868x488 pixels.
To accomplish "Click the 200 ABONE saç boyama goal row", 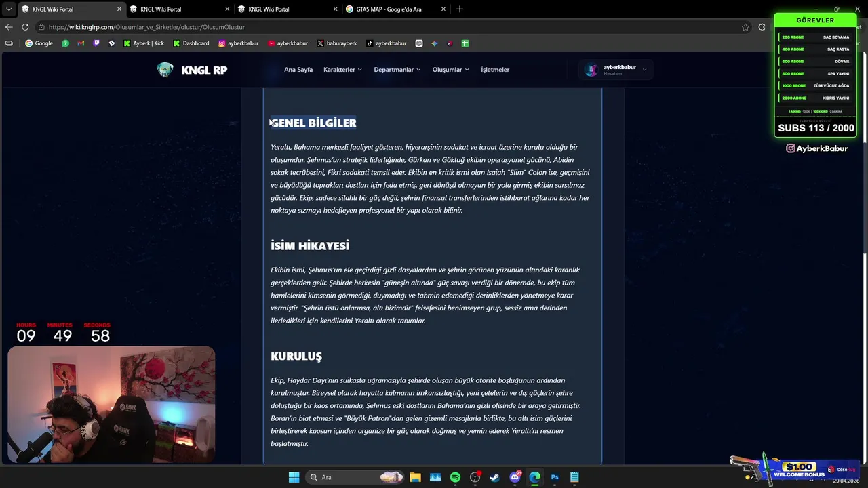I will tap(815, 37).
